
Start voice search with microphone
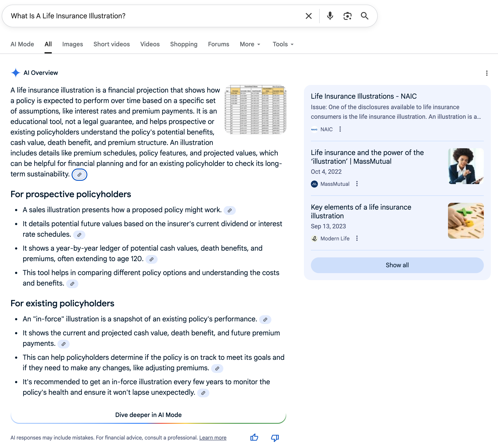tap(330, 16)
